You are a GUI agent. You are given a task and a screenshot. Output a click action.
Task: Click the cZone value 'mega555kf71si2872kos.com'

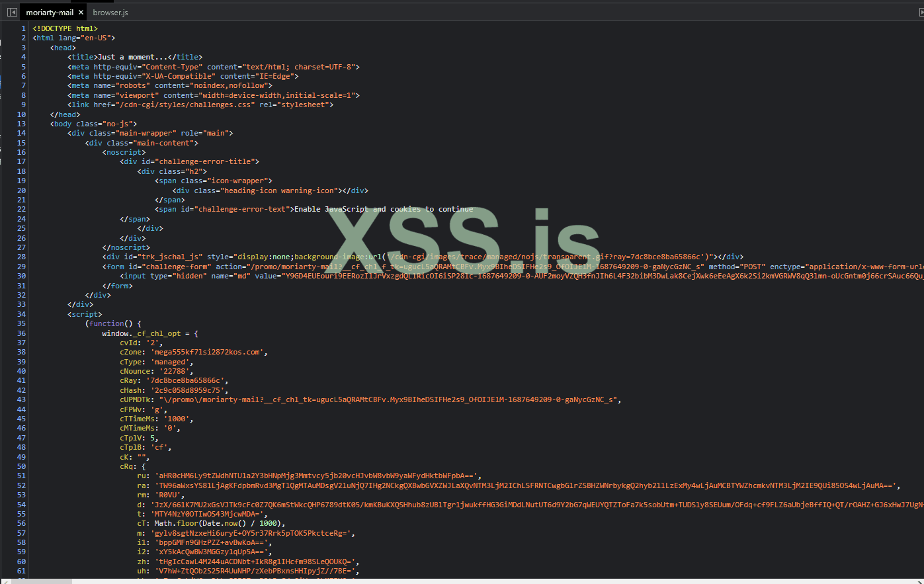[x=208, y=352]
